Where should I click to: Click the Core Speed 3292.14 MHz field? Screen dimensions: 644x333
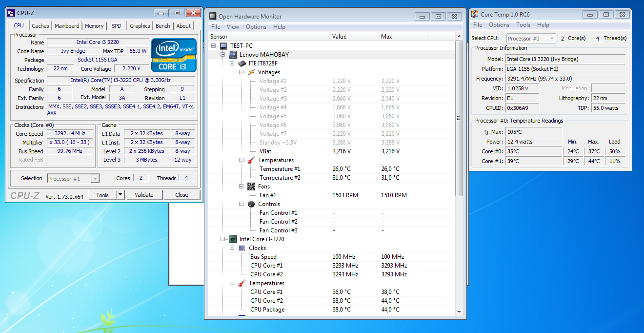tap(70, 134)
